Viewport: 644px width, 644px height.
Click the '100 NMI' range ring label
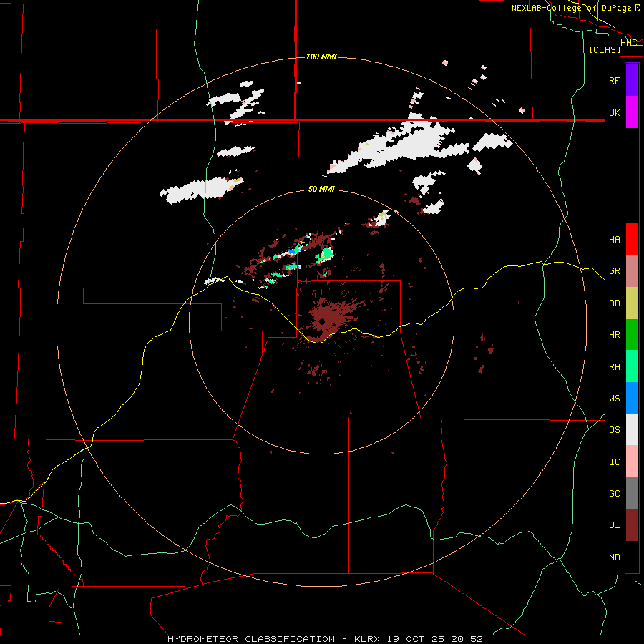coord(321,57)
